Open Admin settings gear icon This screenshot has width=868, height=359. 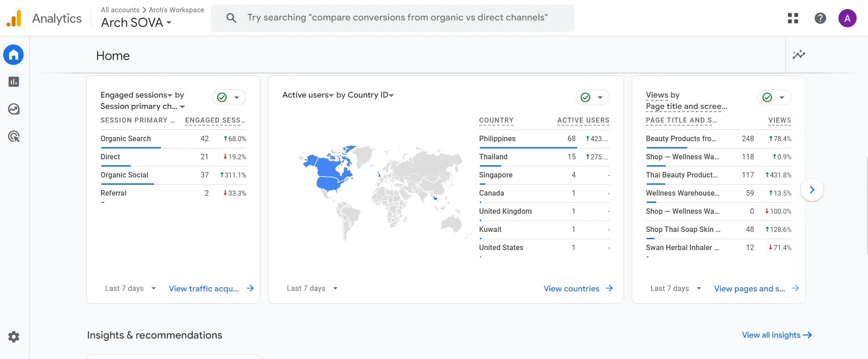[x=14, y=337]
